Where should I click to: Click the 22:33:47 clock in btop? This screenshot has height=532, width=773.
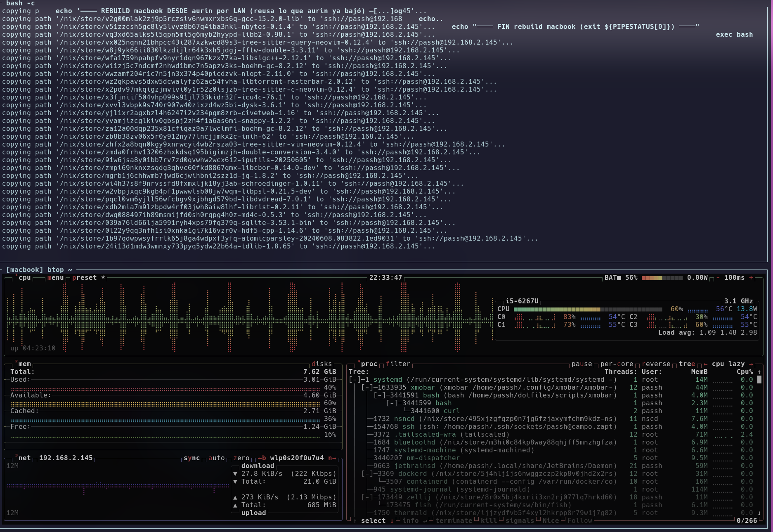coord(385,278)
